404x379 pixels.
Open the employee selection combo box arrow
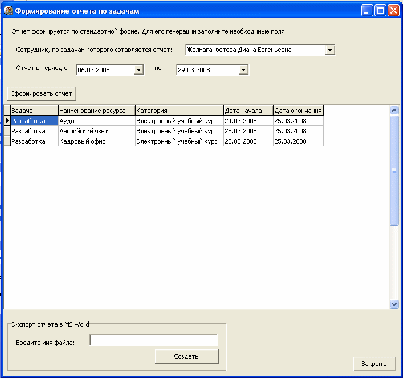tap(330, 50)
